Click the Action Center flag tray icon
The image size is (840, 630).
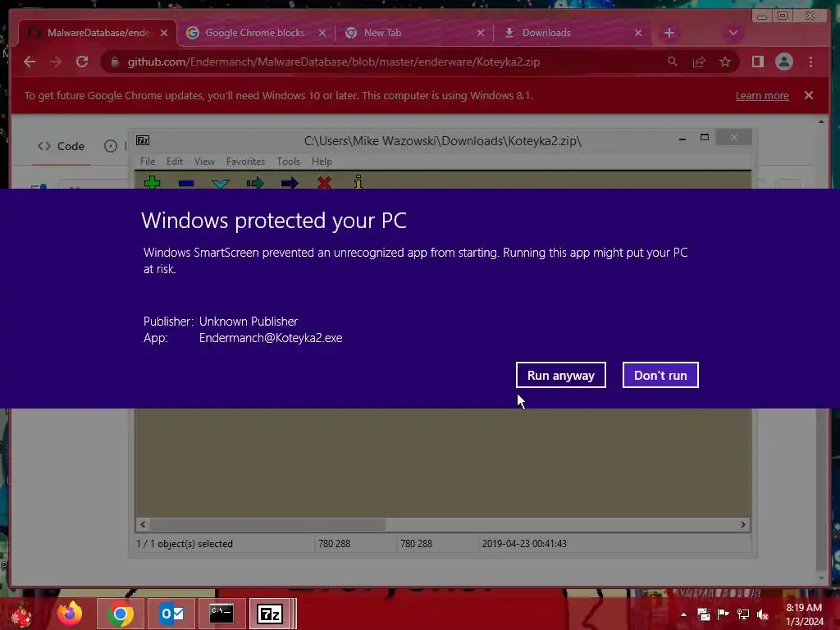723,614
